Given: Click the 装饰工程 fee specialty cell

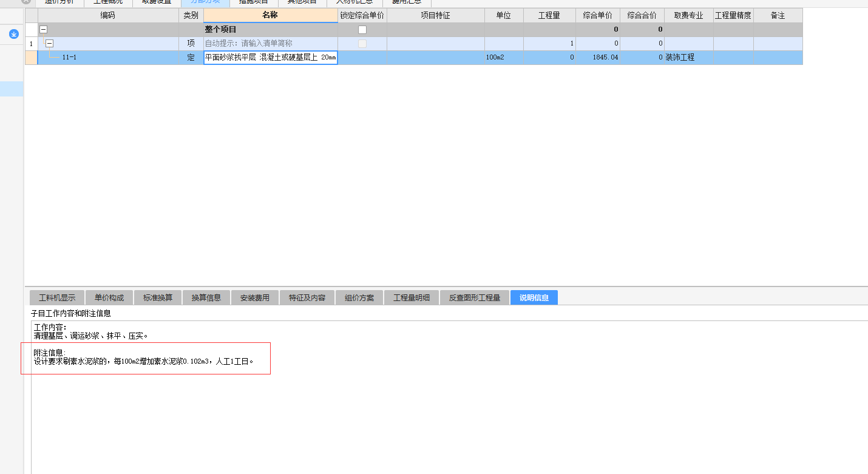Looking at the screenshot, I should pyautogui.click(x=689, y=58).
